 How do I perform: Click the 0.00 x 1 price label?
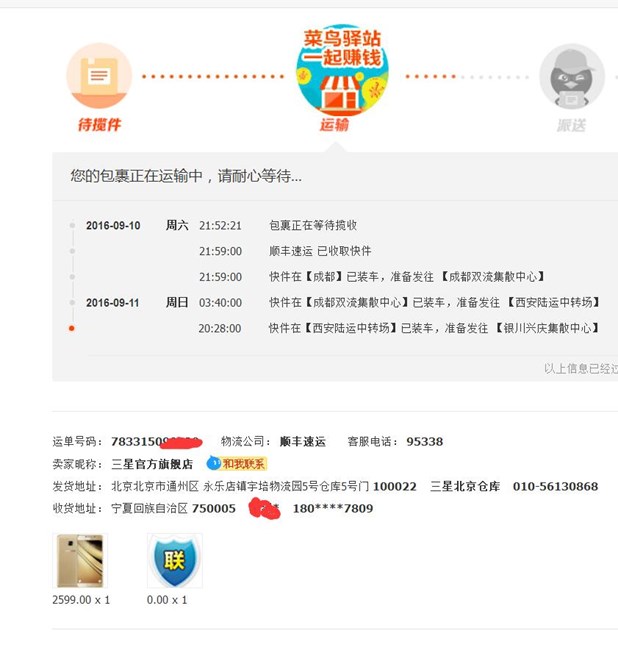pyautogui.click(x=167, y=600)
